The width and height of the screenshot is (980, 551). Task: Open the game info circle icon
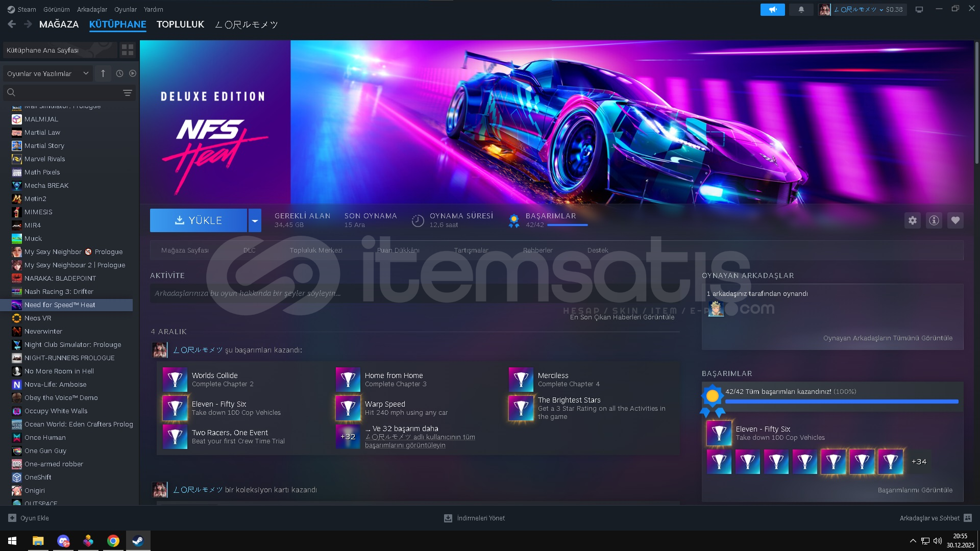[x=934, y=220]
